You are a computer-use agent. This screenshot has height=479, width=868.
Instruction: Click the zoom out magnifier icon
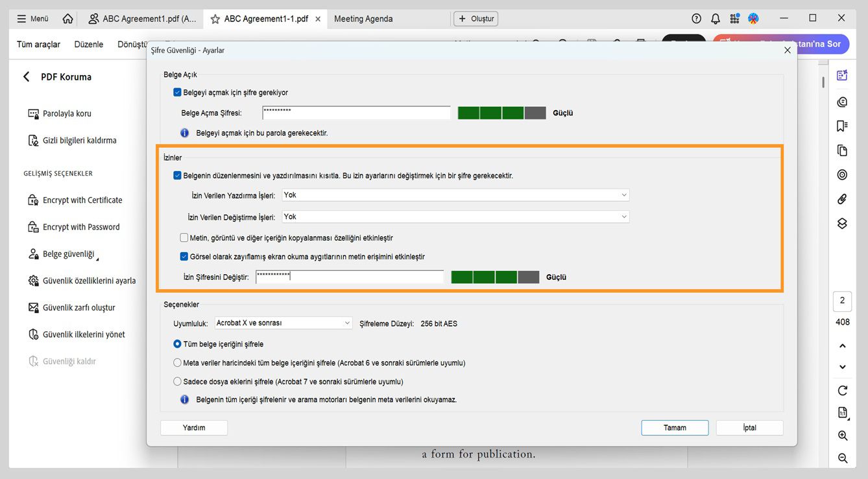843,458
